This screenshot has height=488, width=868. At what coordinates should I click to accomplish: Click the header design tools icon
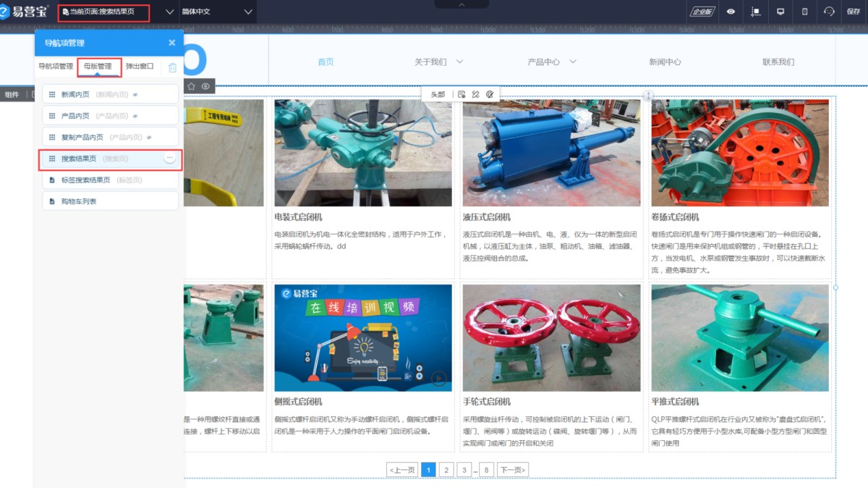click(475, 94)
